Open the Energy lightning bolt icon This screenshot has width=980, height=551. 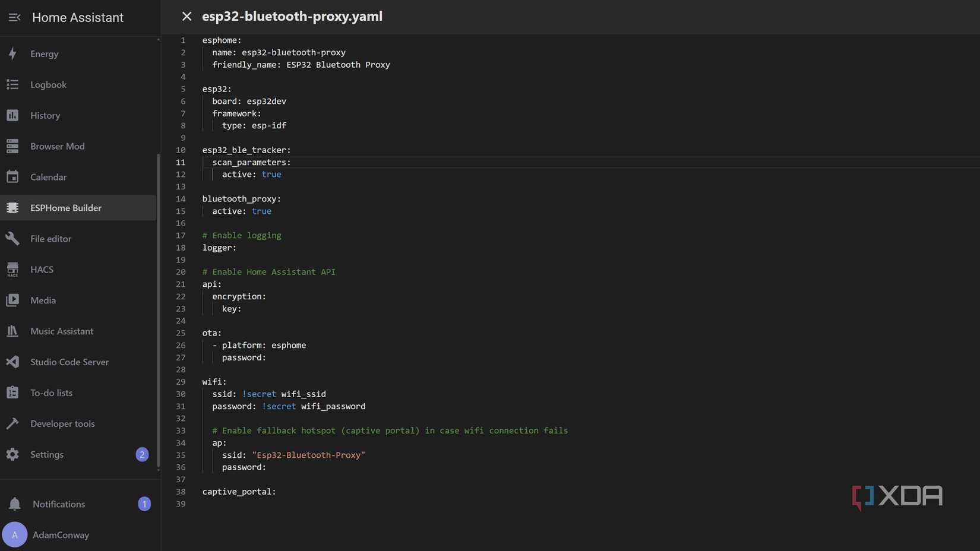coord(12,53)
